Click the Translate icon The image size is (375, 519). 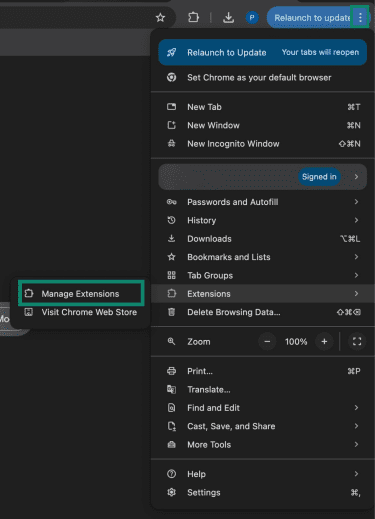tap(171, 389)
